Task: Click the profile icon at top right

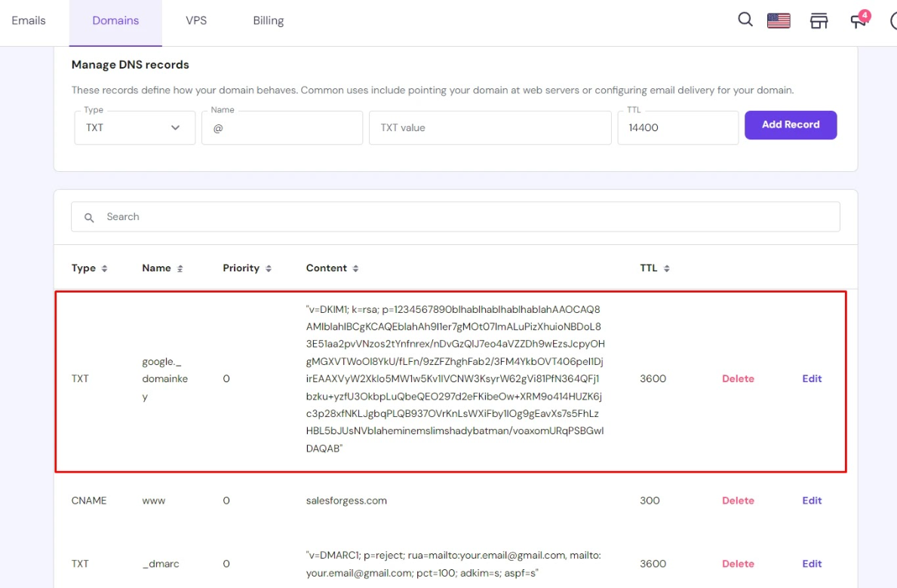Action: (893, 21)
